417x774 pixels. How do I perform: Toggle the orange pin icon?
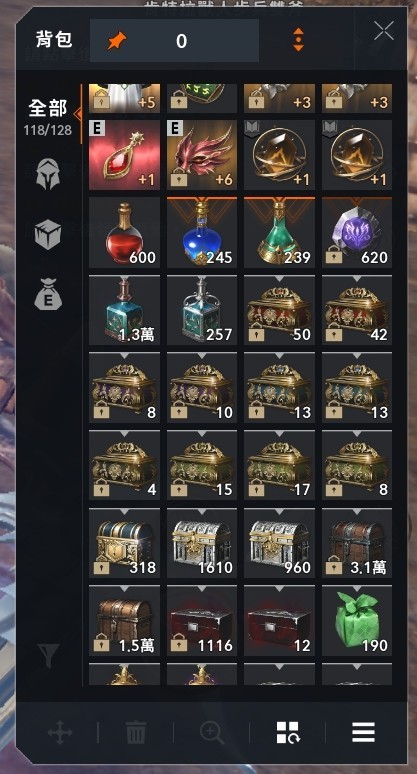(117, 41)
